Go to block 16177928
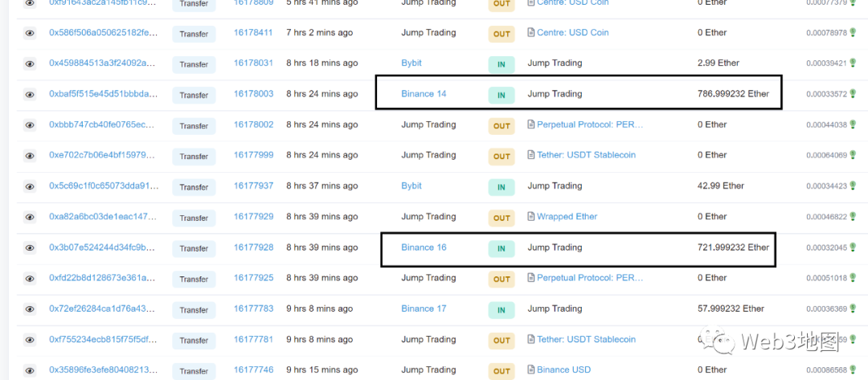Viewport: 868px width, 380px height. pos(253,247)
